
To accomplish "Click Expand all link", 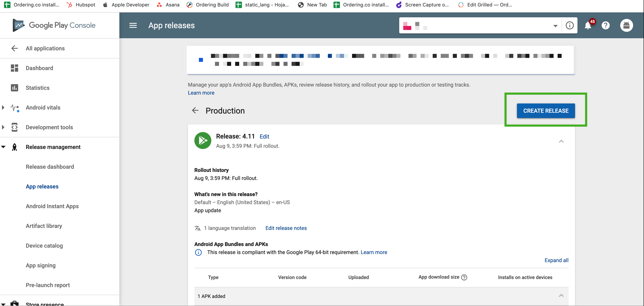I will [556, 260].
